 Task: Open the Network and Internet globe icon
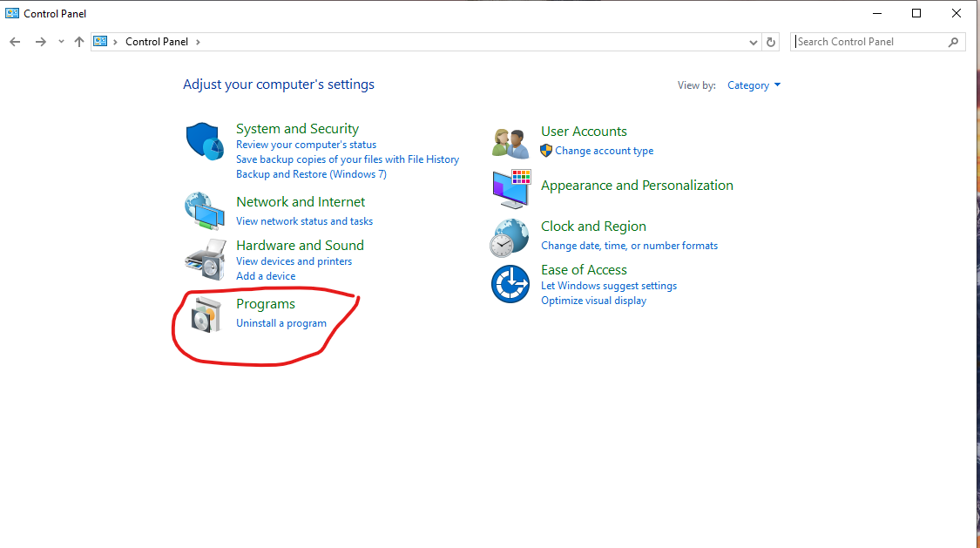pyautogui.click(x=205, y=211)
